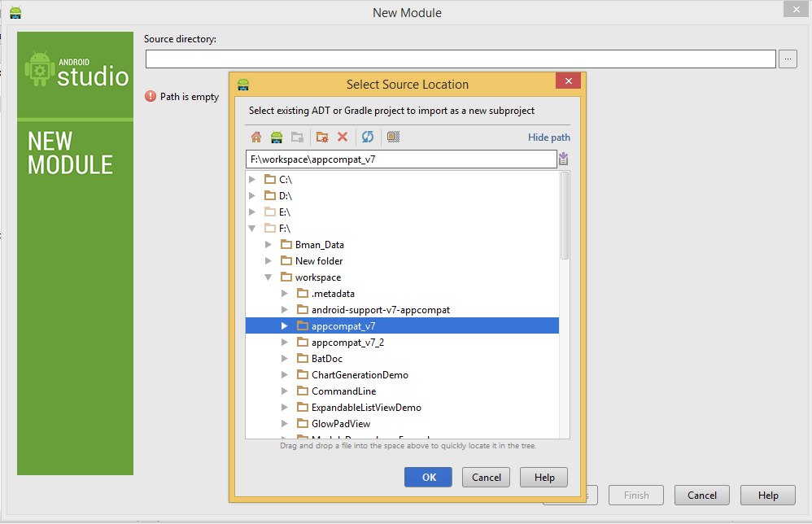
Task: Expand the .metadata folder
Action: (x=285, y=294)
